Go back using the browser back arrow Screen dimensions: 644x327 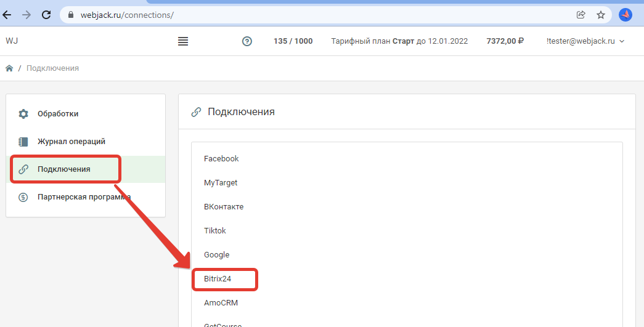click(x=7, y=15)
